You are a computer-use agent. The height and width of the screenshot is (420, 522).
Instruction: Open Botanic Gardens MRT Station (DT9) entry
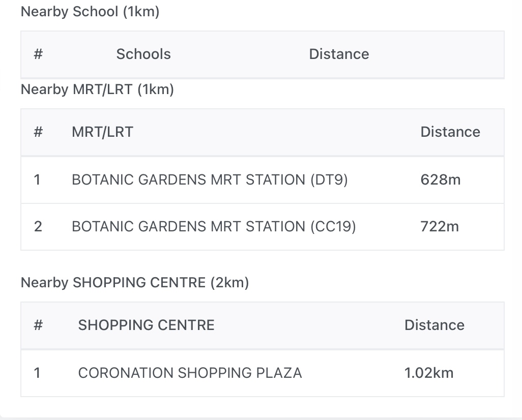[x=210, y=179]
